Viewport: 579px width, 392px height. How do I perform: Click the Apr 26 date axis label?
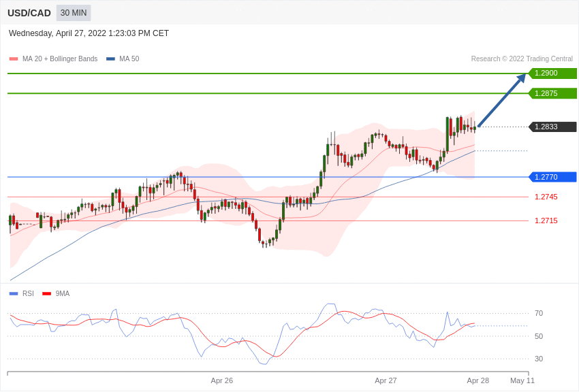(x=222, y=380)
